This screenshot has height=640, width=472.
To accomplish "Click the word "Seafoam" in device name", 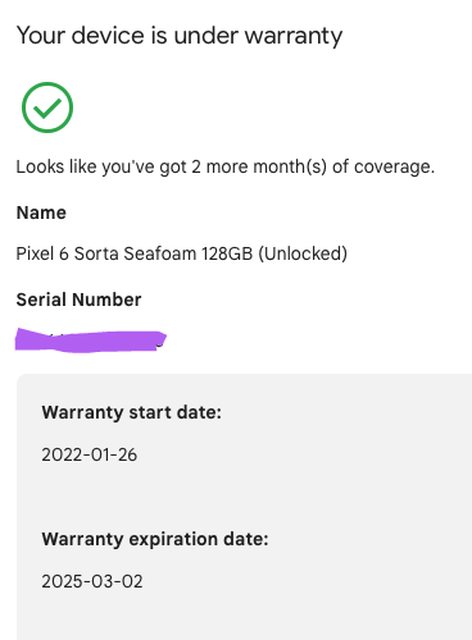I will point(160,253).
